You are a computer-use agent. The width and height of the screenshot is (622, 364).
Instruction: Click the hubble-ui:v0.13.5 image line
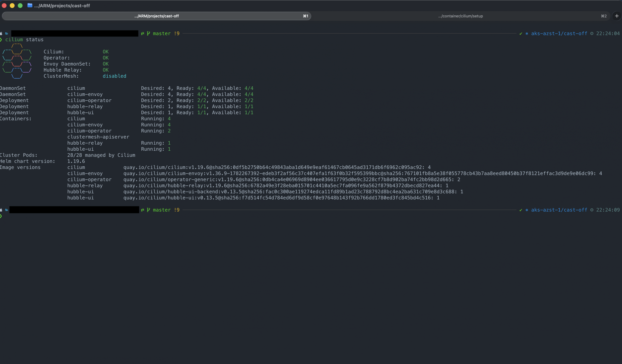pos(281,198)
